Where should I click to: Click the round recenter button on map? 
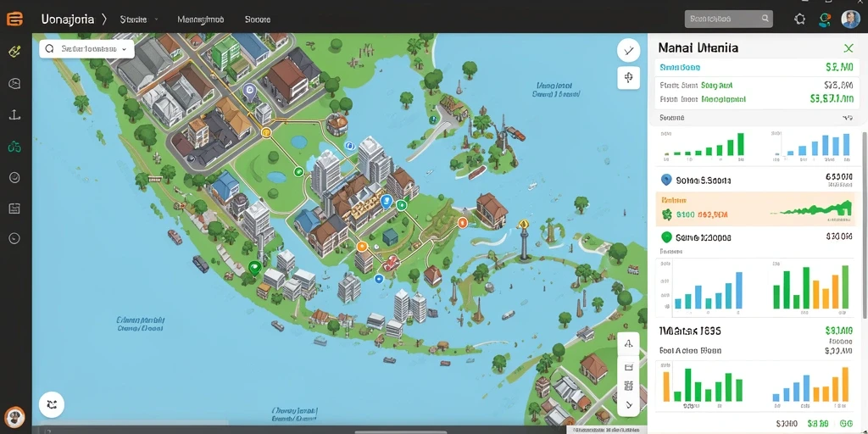(52, 404)
